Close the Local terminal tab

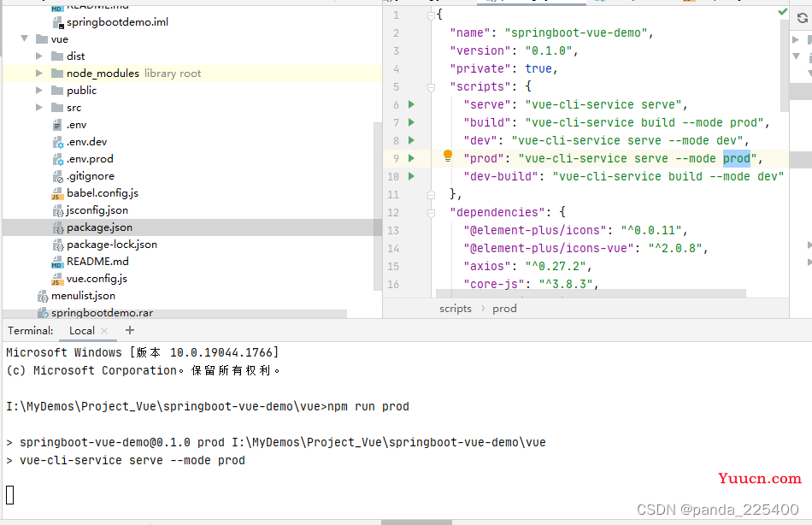104,331
